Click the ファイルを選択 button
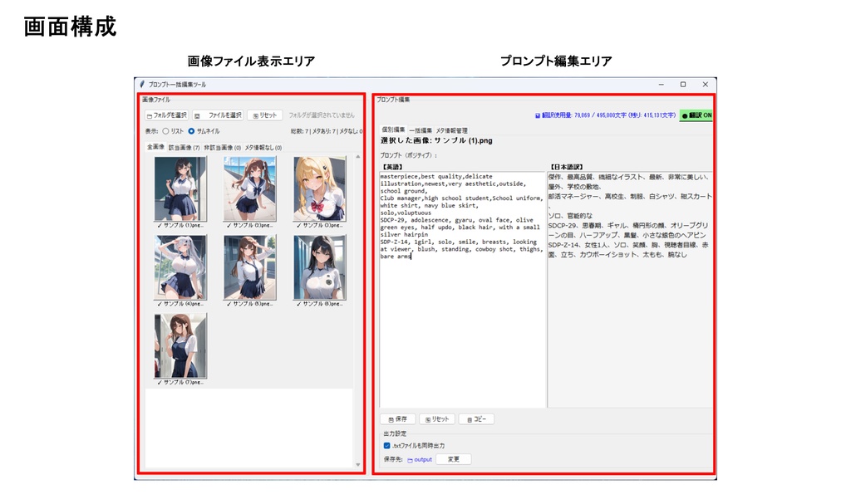This screenshot has width=851, height=504. point(218,115)
